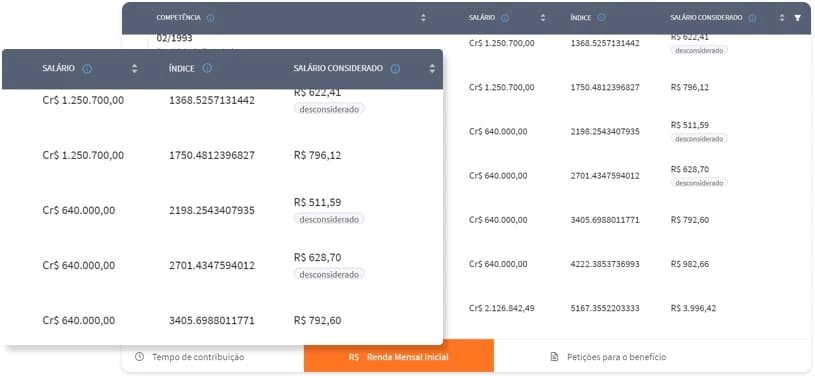
Task: Click info icon beside foreground ÍNDICE header
Action: [207, 68]
